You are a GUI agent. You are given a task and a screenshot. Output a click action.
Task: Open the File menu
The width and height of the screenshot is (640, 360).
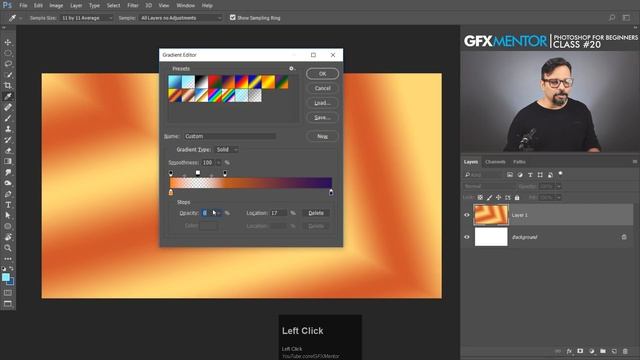pos(23,6)
